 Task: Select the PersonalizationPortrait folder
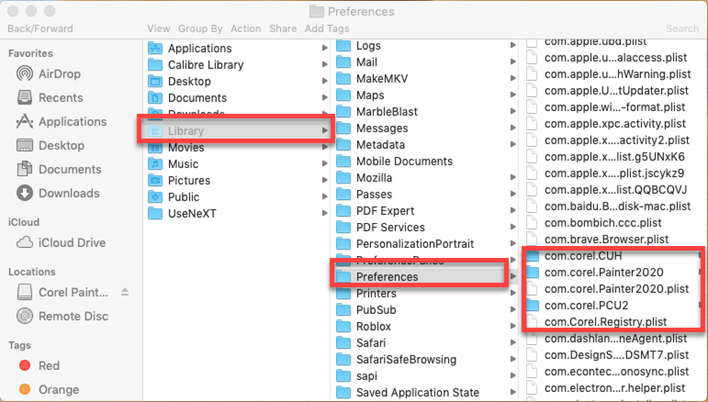pos(405,244)
